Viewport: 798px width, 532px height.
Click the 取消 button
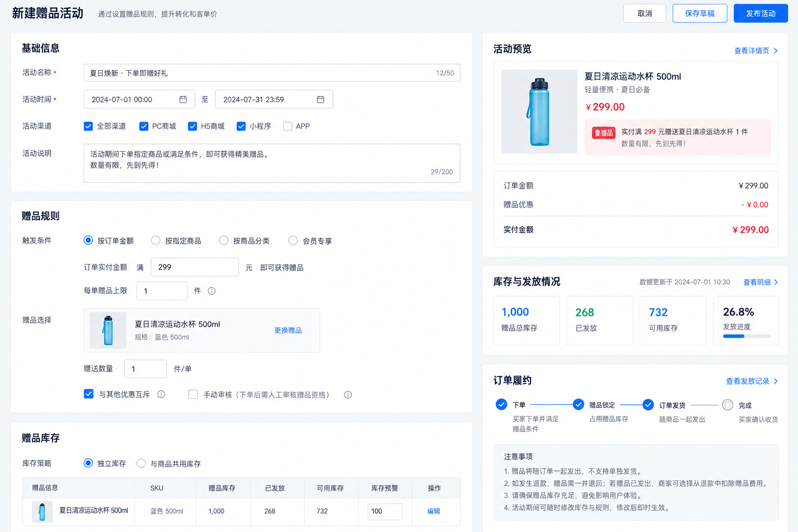[x=645, y=14]
